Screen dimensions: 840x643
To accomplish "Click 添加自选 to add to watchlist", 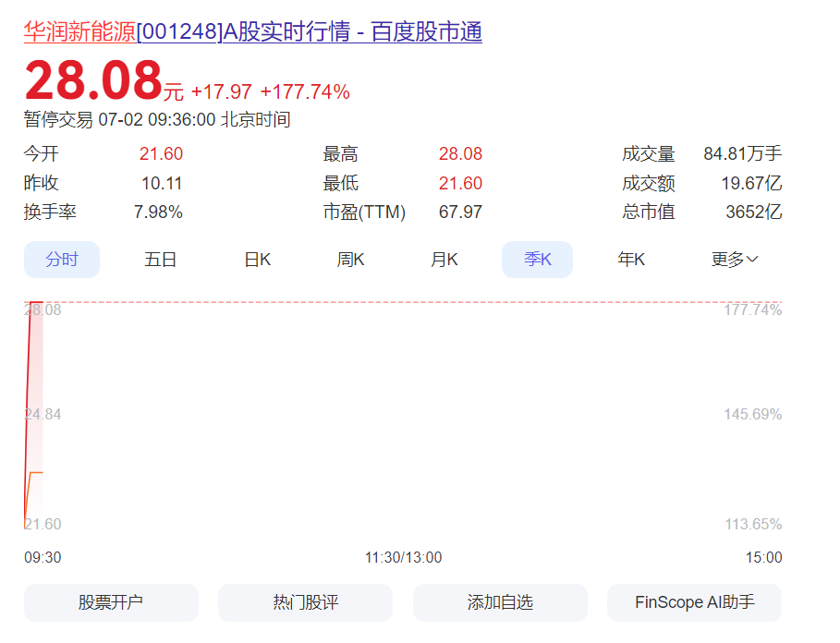I will [x=500, y=602].
